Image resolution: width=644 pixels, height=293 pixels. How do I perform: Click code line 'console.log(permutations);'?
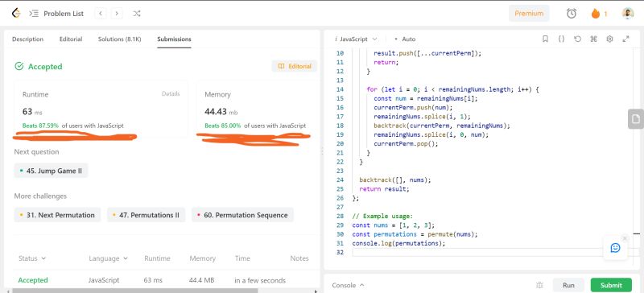(398, 243)
